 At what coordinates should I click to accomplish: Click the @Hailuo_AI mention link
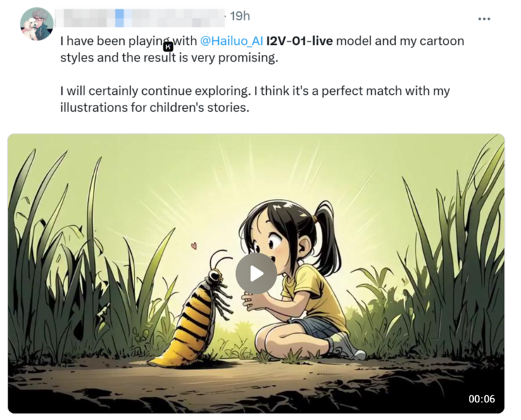point(232,41)
